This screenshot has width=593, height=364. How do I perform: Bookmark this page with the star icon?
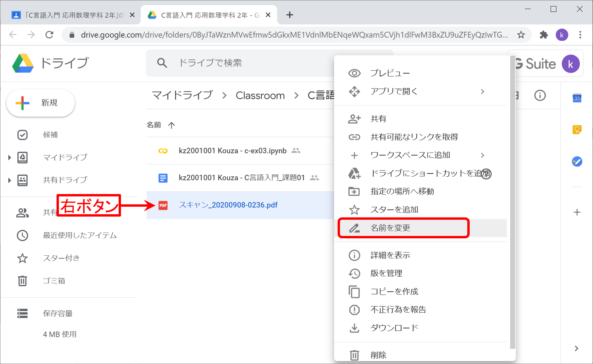[521, 35]
